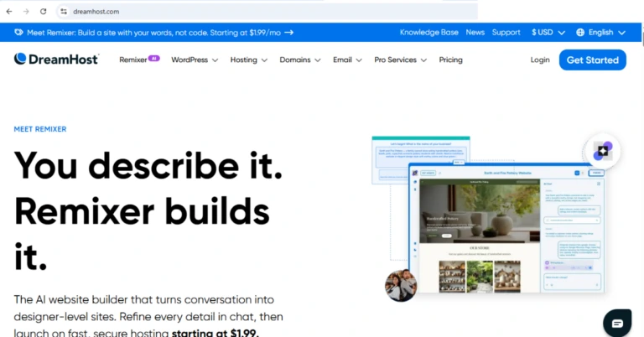Screen dimensions: 644x337
Task: Click the Login link
Action: [540, 60]
